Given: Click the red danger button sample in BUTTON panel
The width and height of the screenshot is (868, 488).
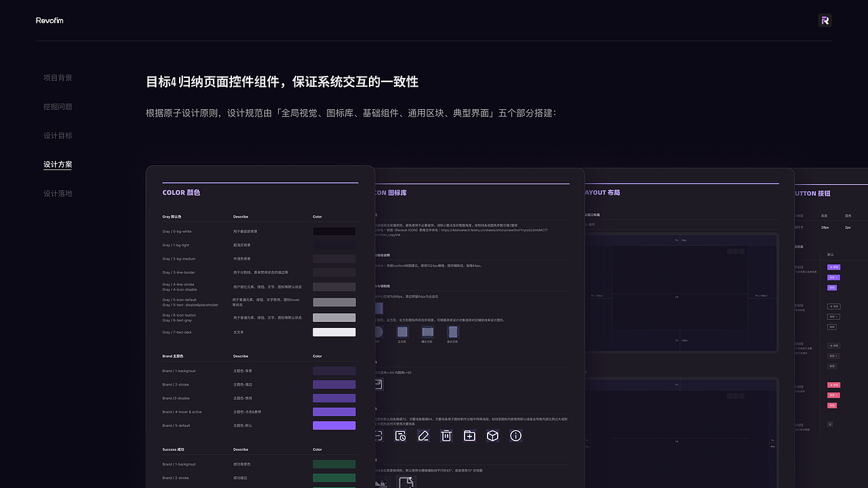Looking at the screenshot, I should pyautogui.click(x=833, y=384).
